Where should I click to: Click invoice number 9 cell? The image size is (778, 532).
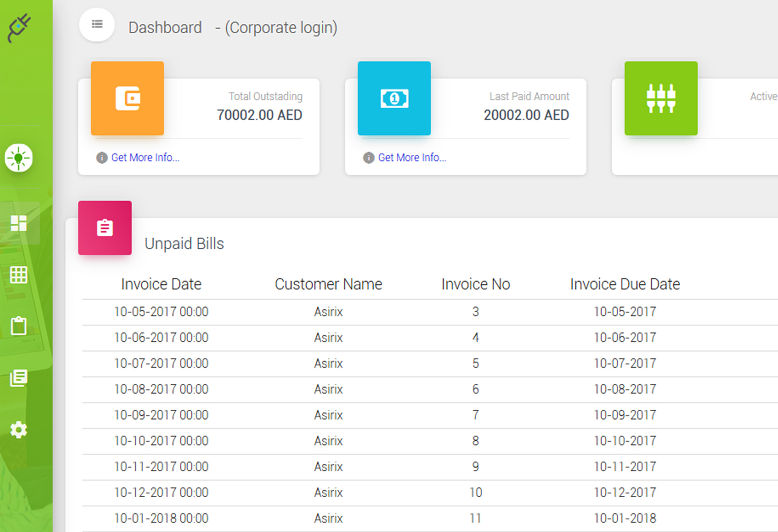coord(476,467)
